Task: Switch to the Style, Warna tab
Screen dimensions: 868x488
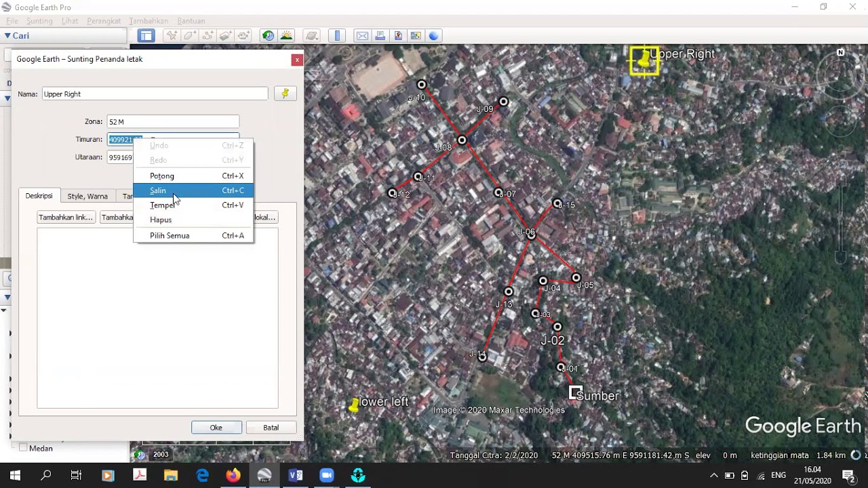Action: click(x=87, y=196)
